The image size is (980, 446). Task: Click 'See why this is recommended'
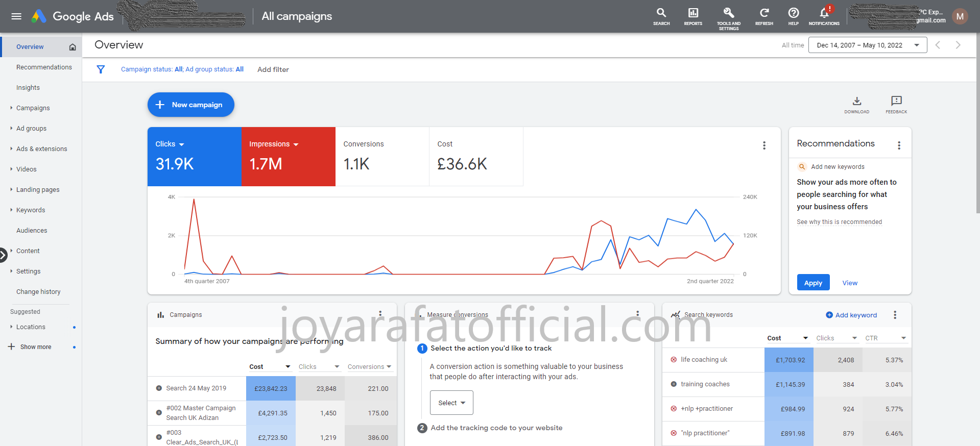point(839,222)
